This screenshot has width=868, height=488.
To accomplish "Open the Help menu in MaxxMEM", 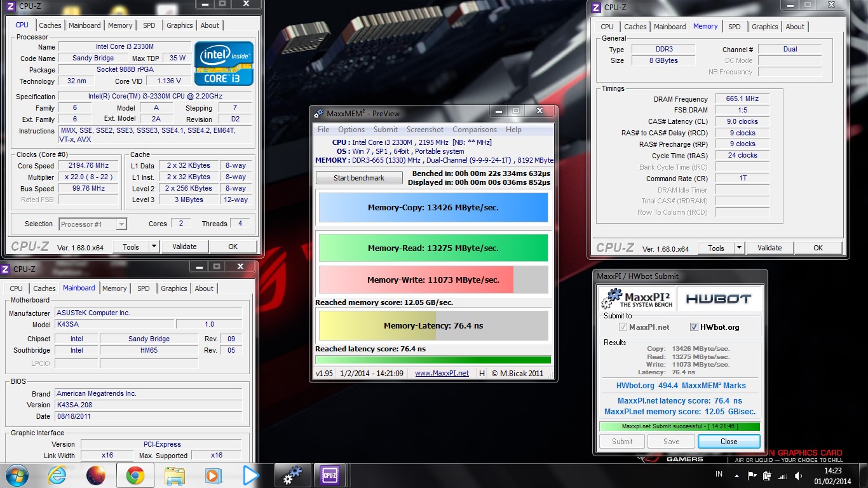I will [x=513, y=130].
